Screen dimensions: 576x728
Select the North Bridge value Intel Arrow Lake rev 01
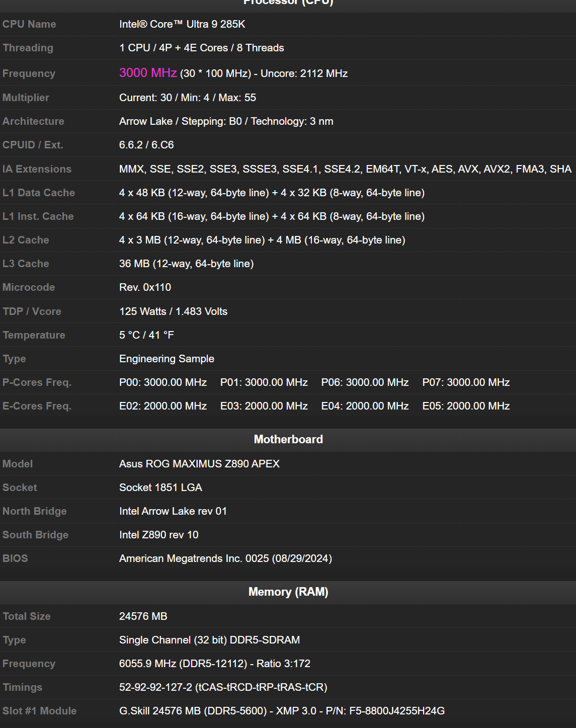pos(173,511)
